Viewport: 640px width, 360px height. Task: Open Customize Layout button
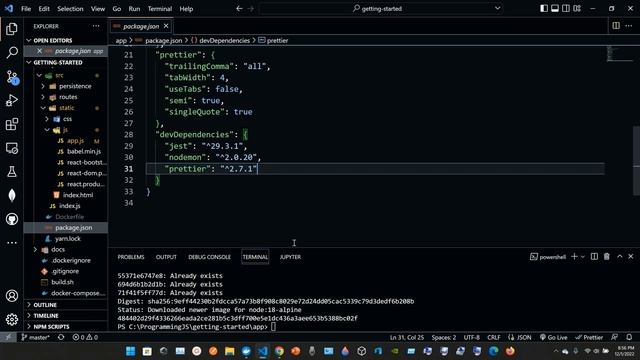tap(577, 8)
